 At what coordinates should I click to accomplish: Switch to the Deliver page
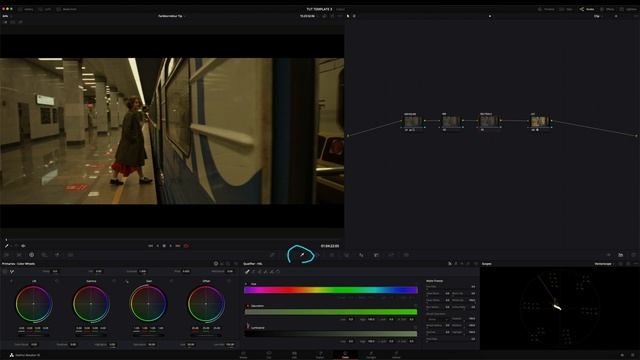pos(396,355)
